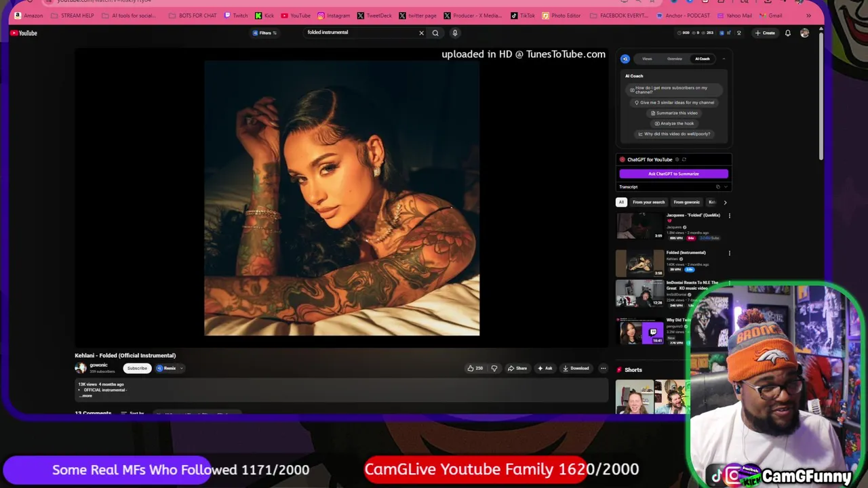The height and width of the screenshot is (488, 868).
Task: Open the Filters dropdown next to search
Action: click(x=264, y=33)
